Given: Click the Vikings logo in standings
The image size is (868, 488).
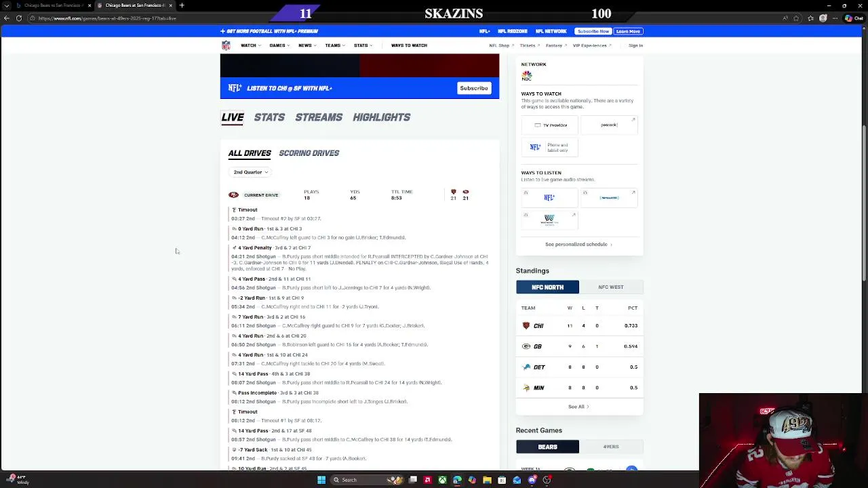Looking at the screenshot, I should coord(526,388).
